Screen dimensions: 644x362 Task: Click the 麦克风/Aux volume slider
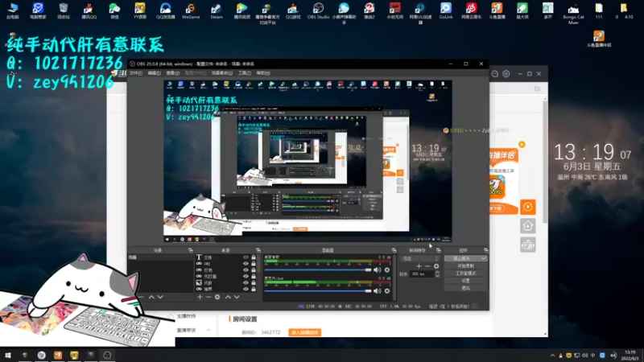tap(317, 291)
